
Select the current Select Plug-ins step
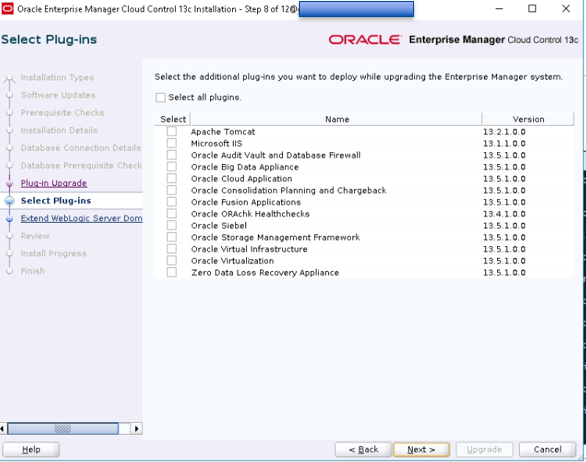[x=56, y=201]
